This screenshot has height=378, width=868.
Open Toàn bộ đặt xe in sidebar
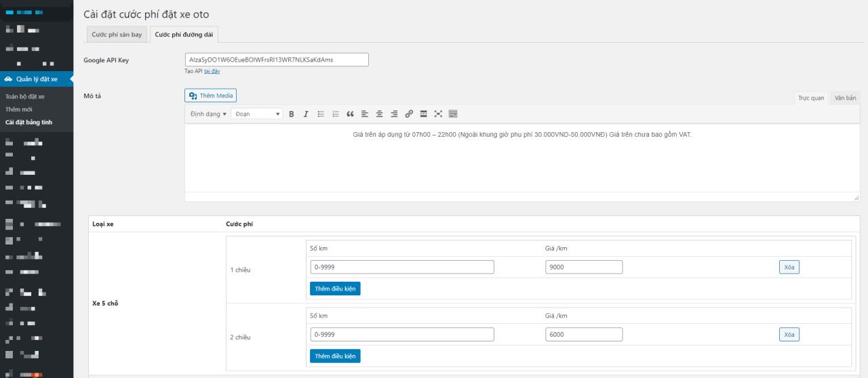point(25,97)
